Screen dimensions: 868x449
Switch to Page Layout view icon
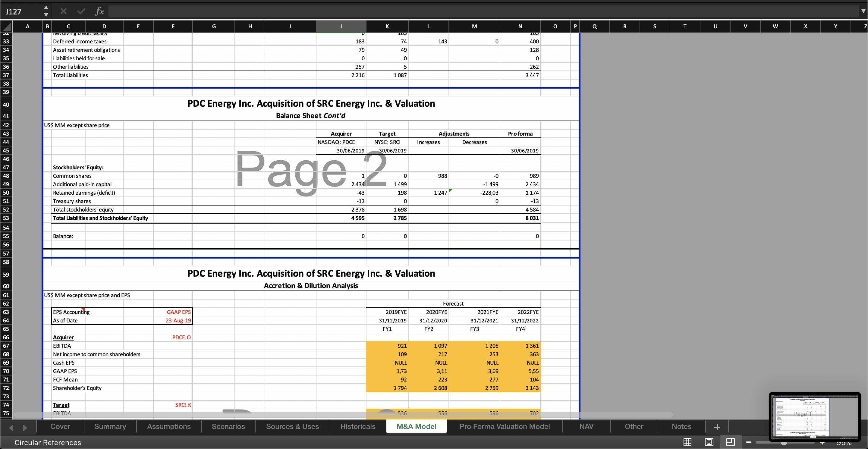coord(709,442)
